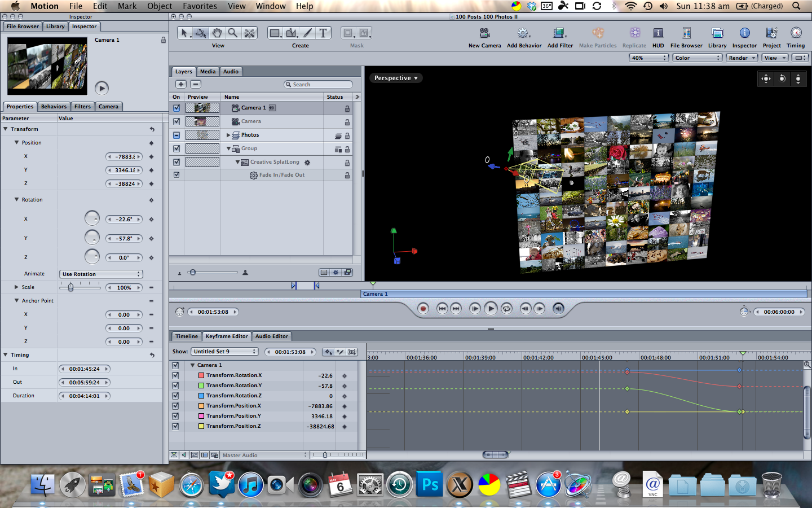
Task: Expand the Photos layer group
Action: tap(228, 135)
